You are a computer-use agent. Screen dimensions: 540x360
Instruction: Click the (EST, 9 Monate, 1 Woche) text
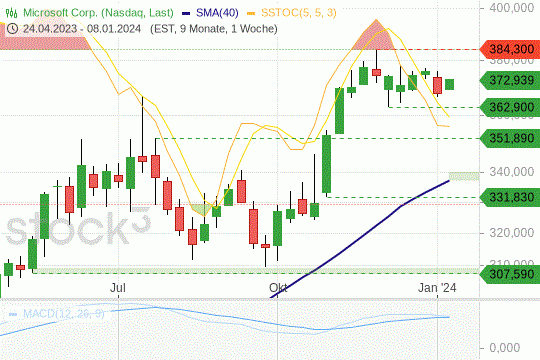pos(214,29)
